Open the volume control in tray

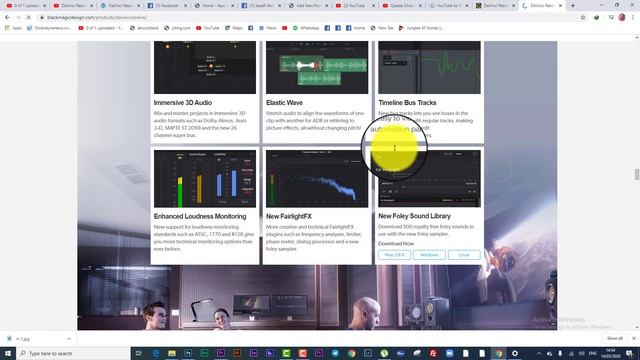582,353
